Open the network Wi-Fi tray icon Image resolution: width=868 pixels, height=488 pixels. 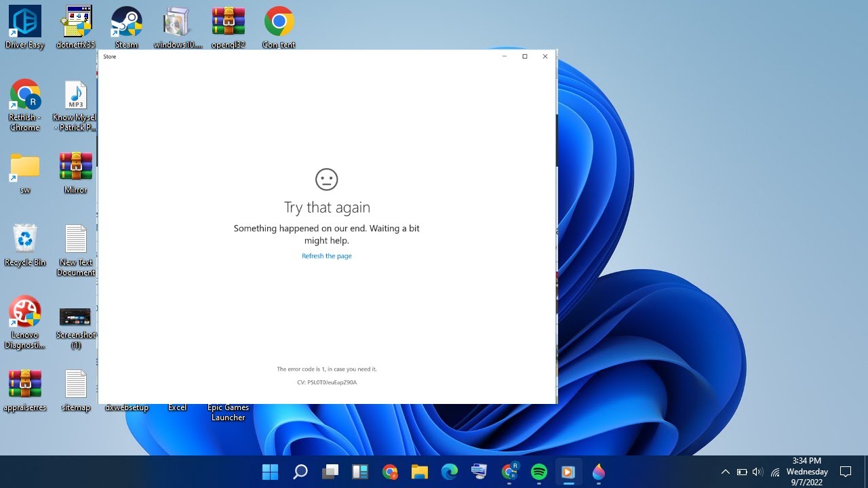775,472
